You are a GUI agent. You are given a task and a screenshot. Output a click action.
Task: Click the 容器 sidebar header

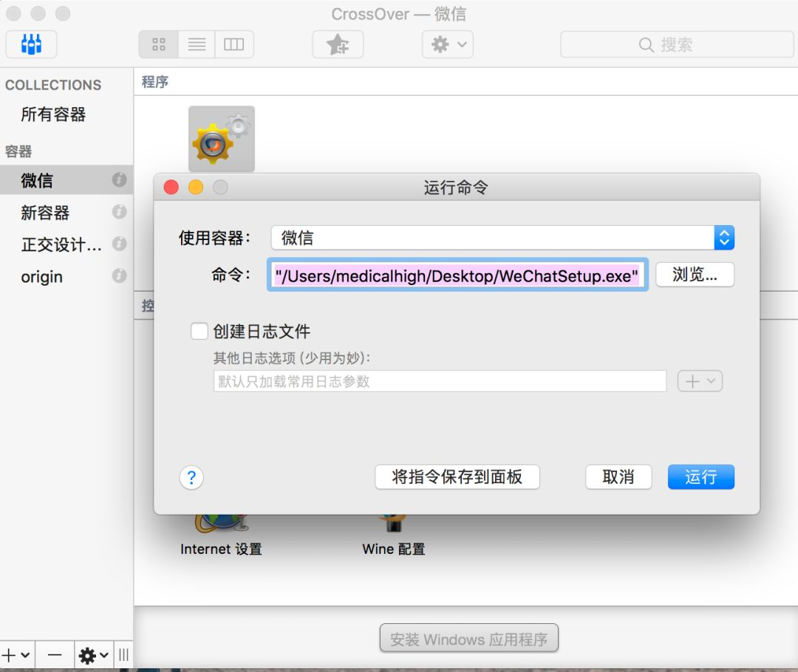point(18,151)
